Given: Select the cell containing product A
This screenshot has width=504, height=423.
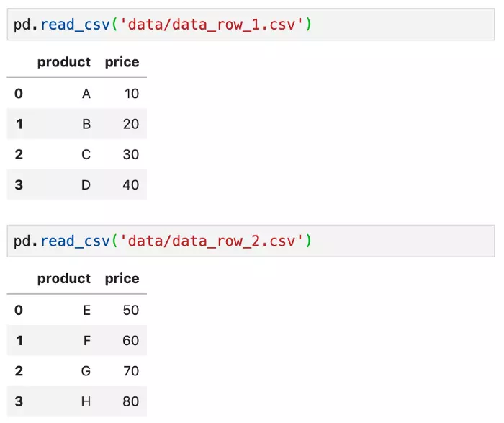Looking at the screenshot, I should [x=86, y=93].
